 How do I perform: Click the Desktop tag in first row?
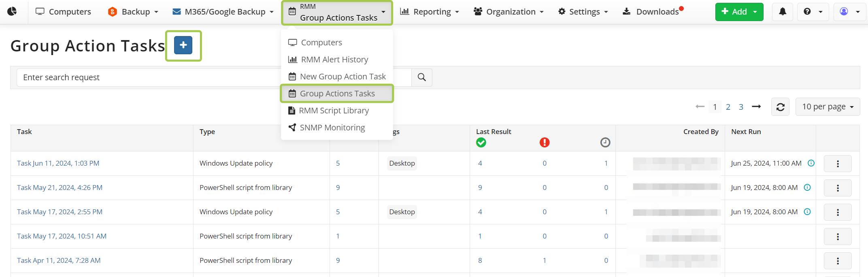coord(402,163)
